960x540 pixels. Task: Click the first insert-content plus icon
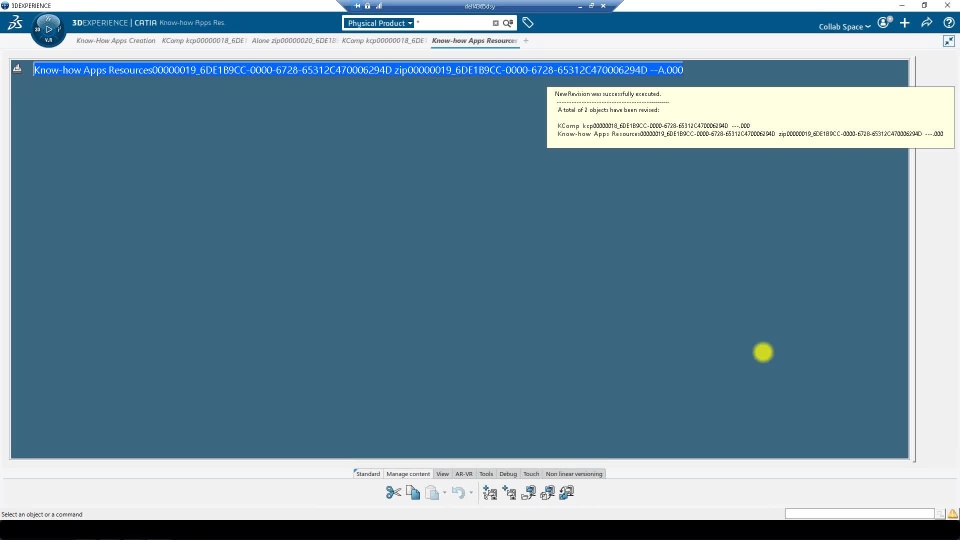[490, 492]
